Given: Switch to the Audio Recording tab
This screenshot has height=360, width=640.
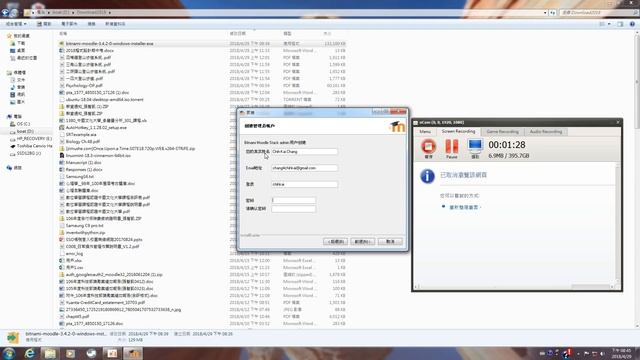Looking at the screenshot, I should click(546, 132).
